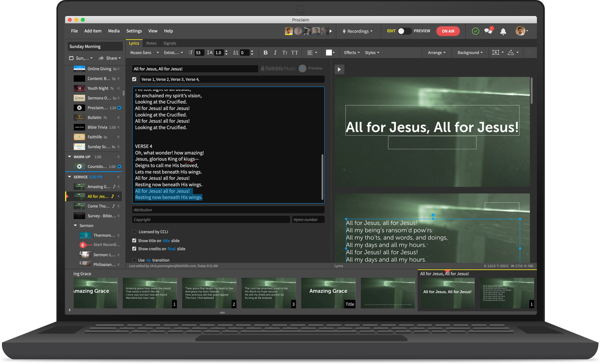Screen dimensions: 602x364
Task: Uncheck Show title on title slide
Action: tap(134, 240)
